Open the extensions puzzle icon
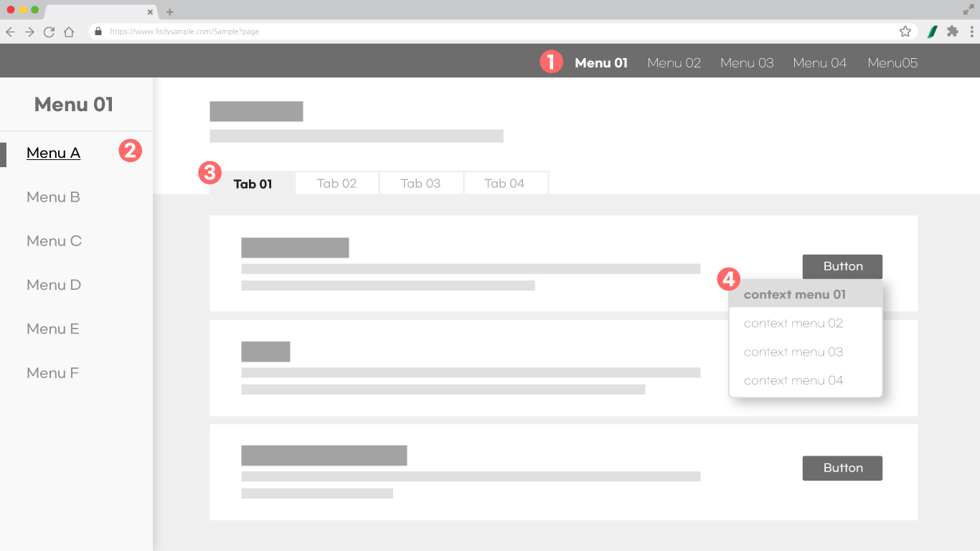The image size is (980, 551). coord(953,32)
